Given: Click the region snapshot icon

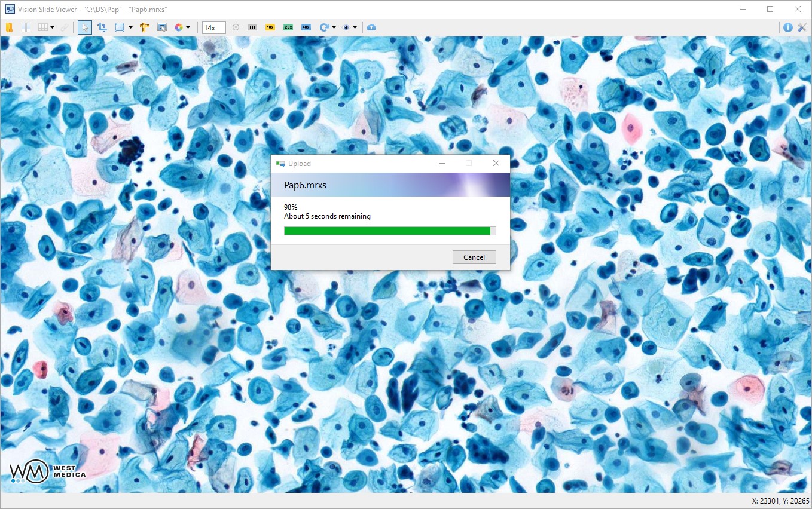Looking at the screenshot, I should (x=161, y=27).
